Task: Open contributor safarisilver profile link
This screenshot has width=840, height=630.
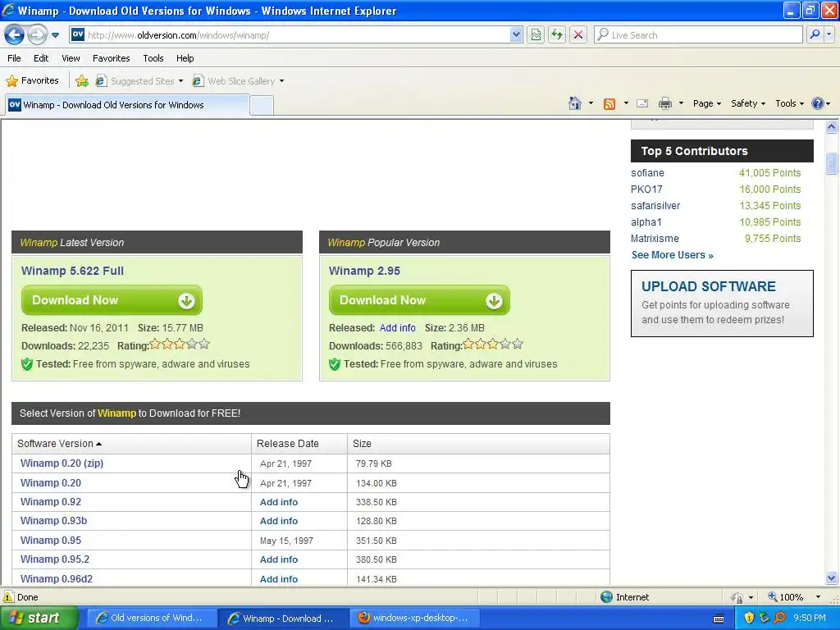Action: coord(655,206)
